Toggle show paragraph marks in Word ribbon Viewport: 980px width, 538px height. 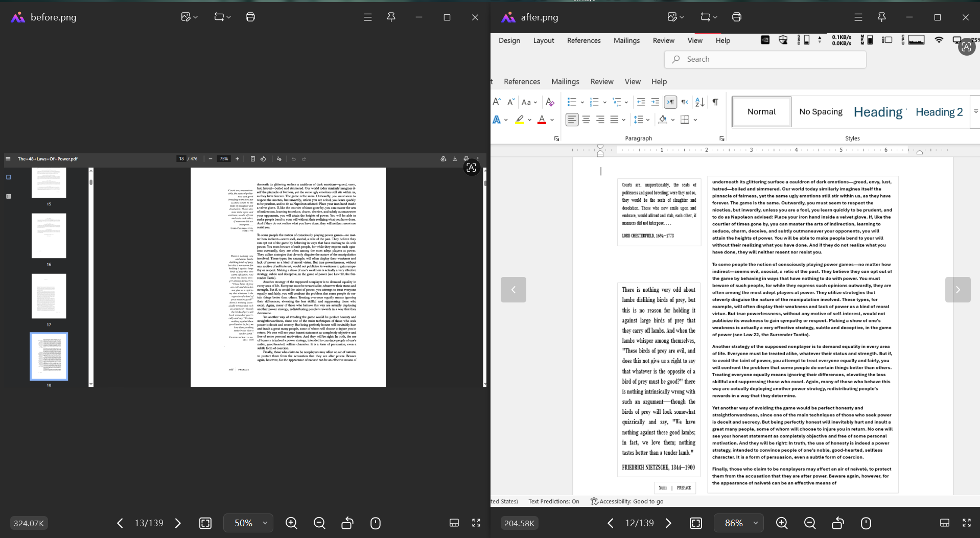click(715, 102)
